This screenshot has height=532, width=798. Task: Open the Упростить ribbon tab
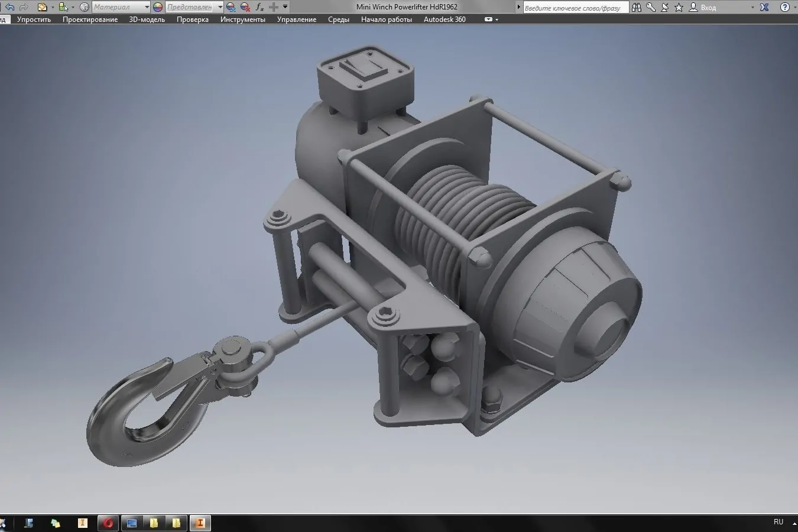pos(34,20)
